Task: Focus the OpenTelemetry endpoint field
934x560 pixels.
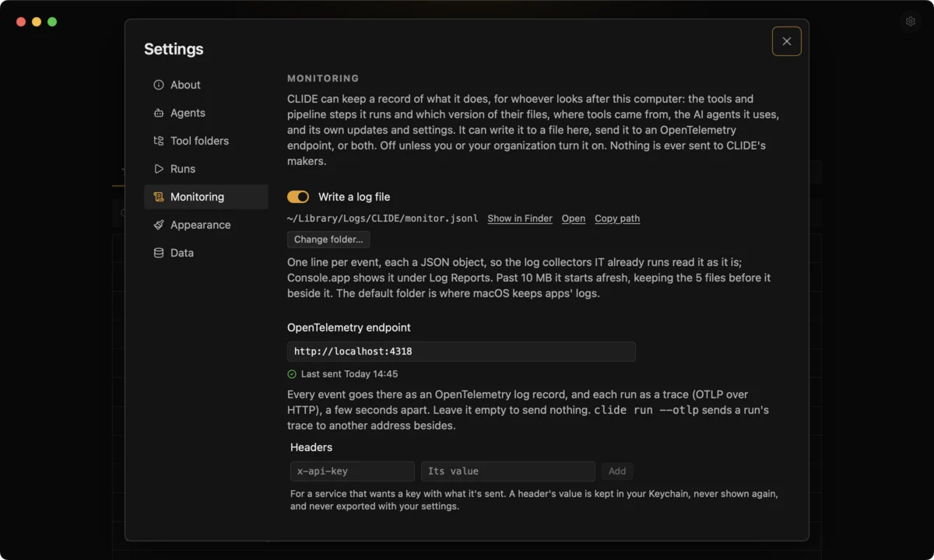Action: (462, 352)
